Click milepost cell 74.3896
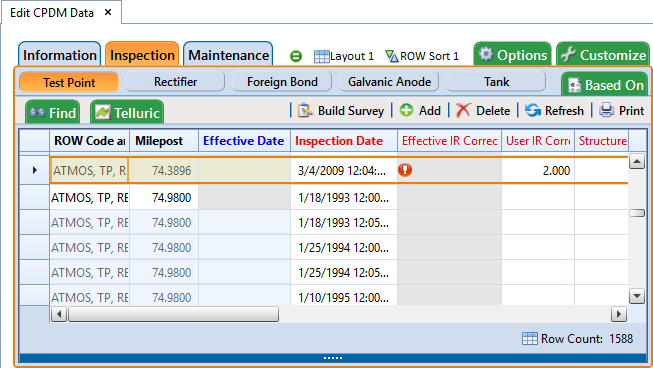653x368 pixels. click(164, 170)
